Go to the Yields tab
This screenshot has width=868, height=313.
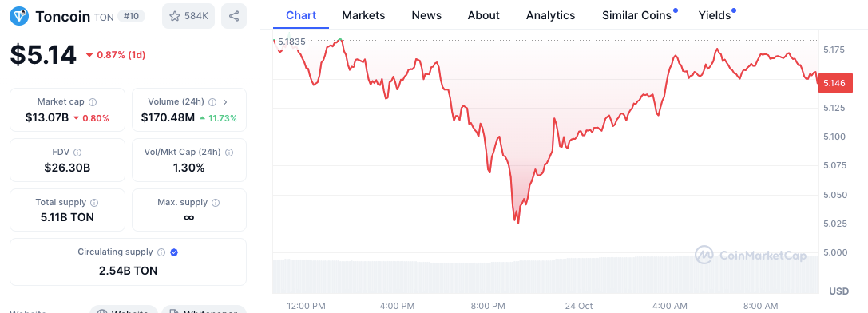click(716, 15)
